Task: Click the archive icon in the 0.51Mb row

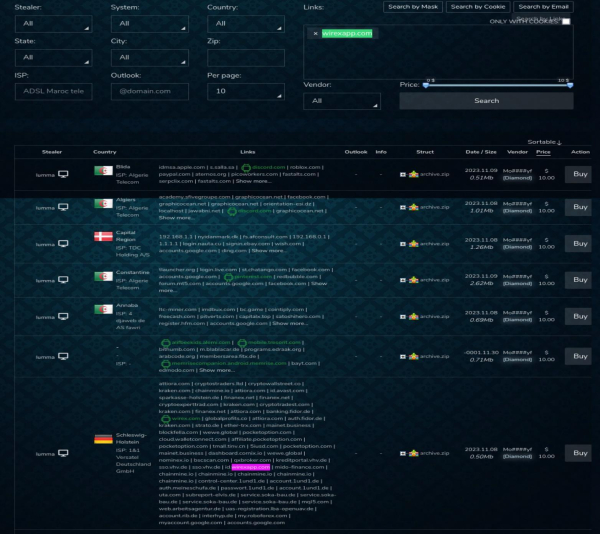Action: (414, 174)
